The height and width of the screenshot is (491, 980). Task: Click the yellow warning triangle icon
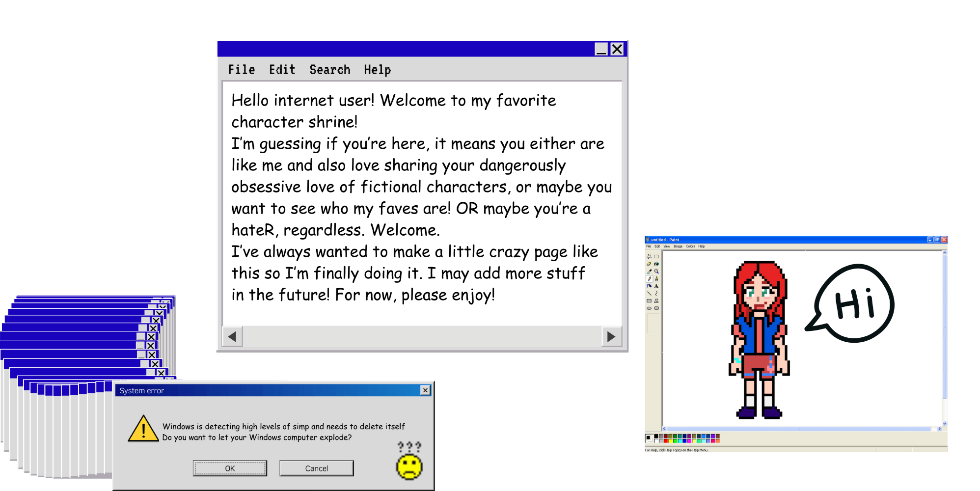[143, 429]
